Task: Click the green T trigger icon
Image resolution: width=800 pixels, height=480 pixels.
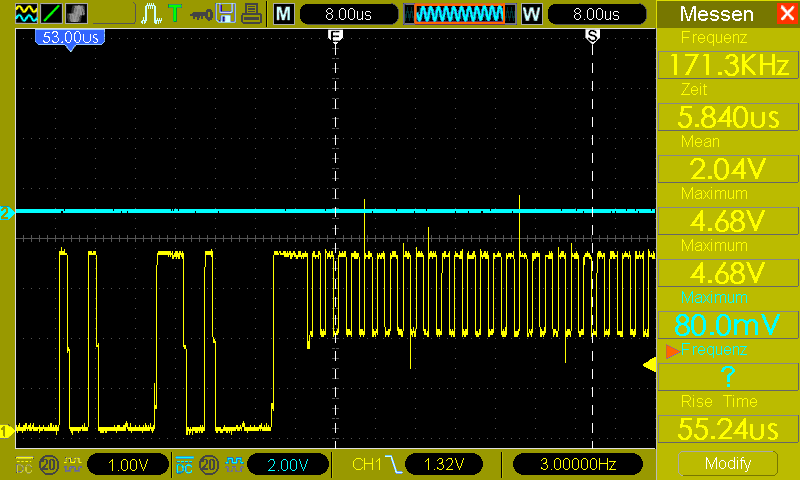Action: click(x=175, y=13)
